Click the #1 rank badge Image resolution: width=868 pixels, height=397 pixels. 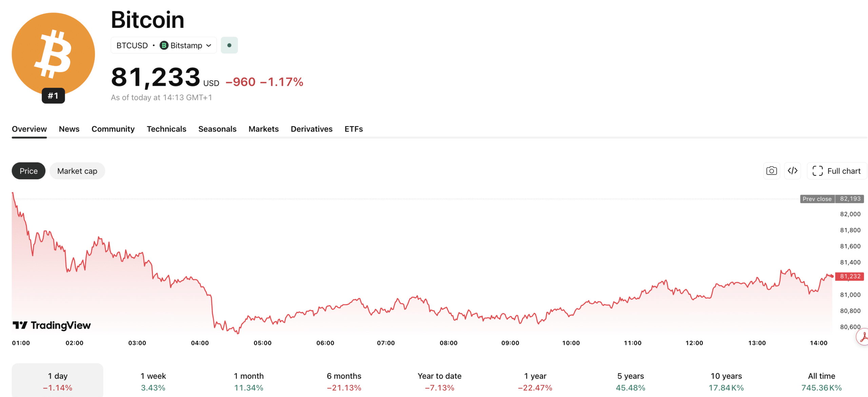[53, 96]
